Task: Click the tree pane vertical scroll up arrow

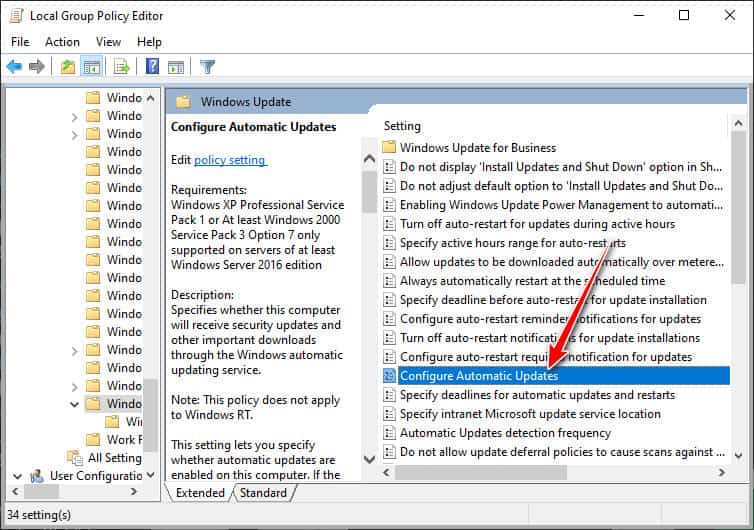Action: [x=151, y=98]
